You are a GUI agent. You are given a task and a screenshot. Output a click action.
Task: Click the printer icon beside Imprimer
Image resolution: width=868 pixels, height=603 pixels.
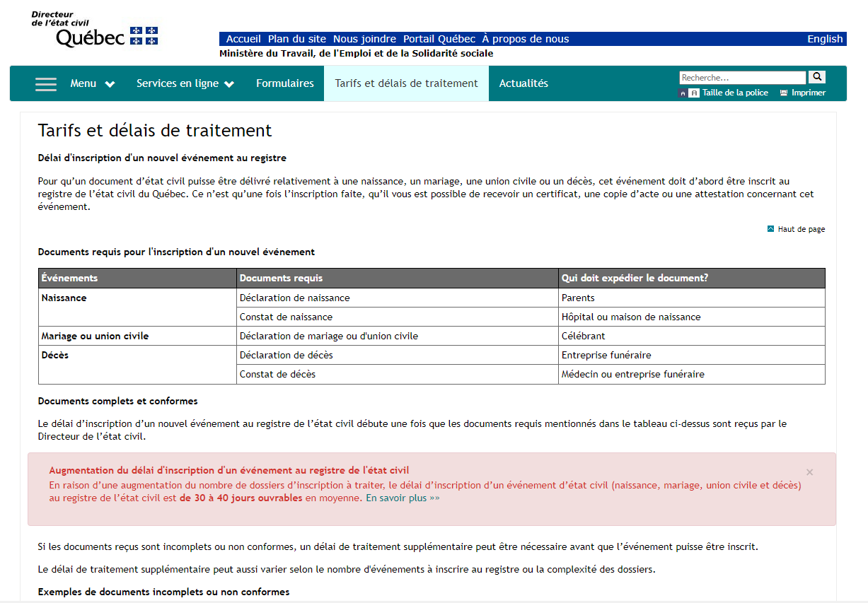tap(784, 93)
